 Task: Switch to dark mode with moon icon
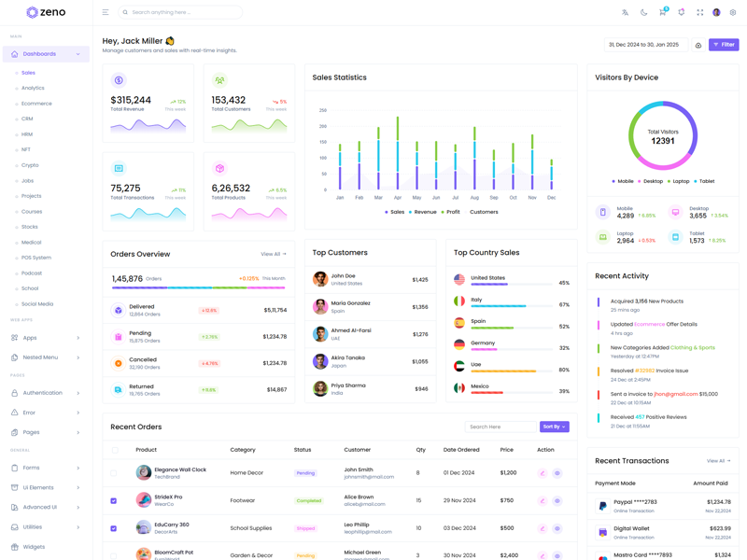click(643, 12)
